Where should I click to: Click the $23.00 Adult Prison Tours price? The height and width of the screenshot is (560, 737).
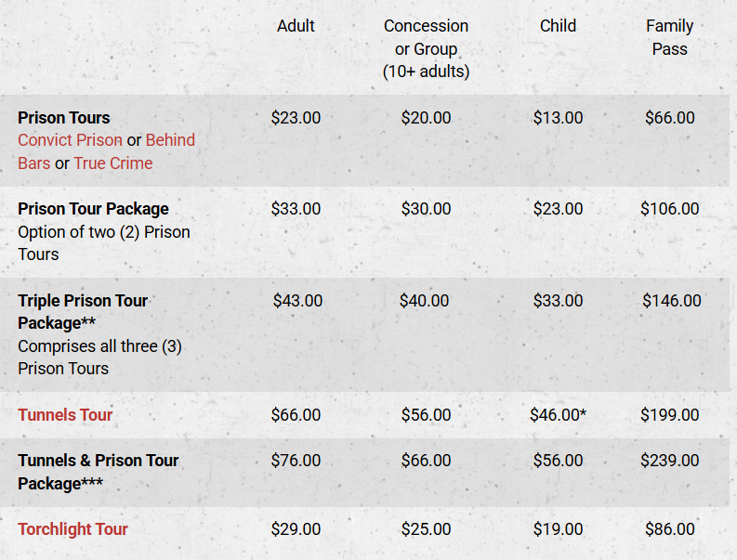[296, 117]
